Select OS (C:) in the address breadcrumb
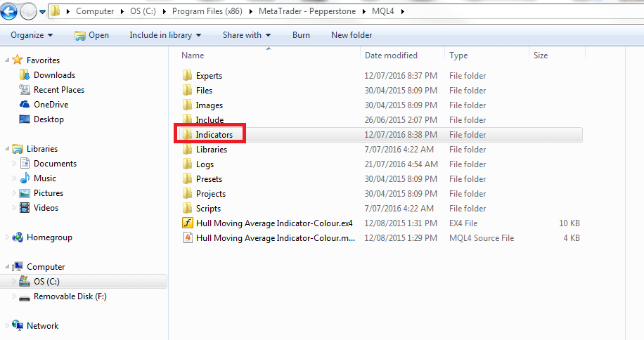Screen dimensions: 644x340 [143, 11]
